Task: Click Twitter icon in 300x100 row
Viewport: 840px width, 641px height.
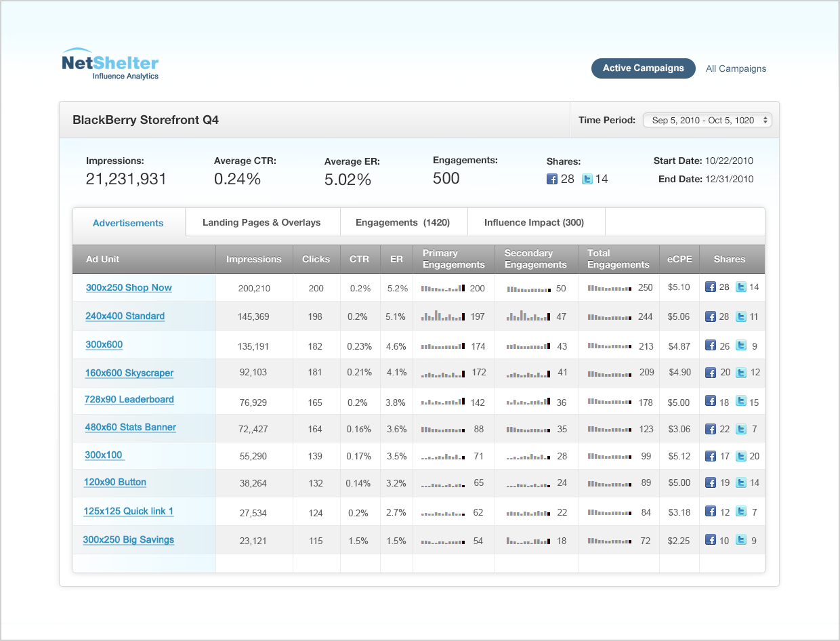Action: tap(741, 456)
